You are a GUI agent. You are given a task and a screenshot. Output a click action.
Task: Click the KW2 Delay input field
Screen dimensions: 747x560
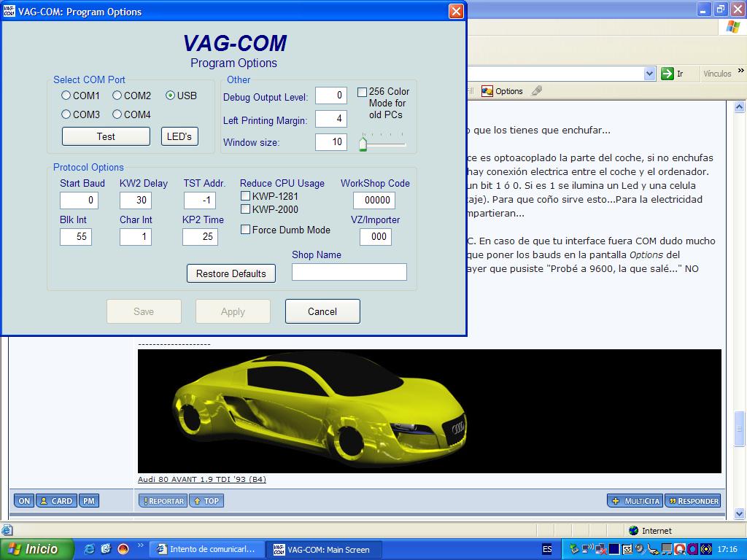136,200
